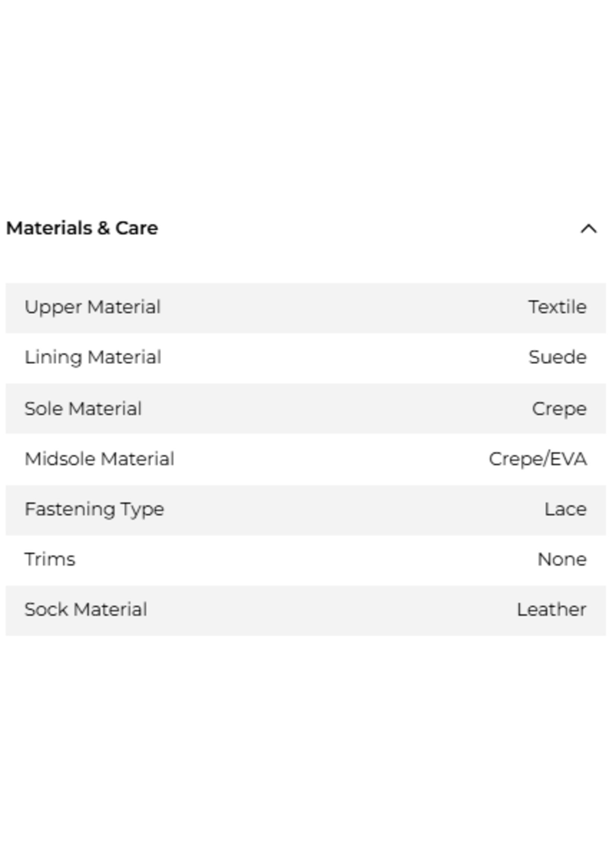Click the Leather value text
This screenshot has width=616, height=863.
pos(551,610)
